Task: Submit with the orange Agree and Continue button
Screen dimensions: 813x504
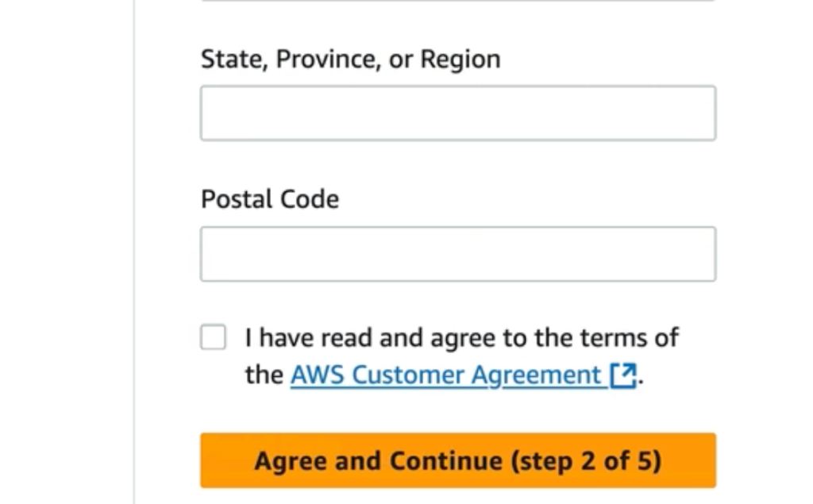Action: pos(458,460)
